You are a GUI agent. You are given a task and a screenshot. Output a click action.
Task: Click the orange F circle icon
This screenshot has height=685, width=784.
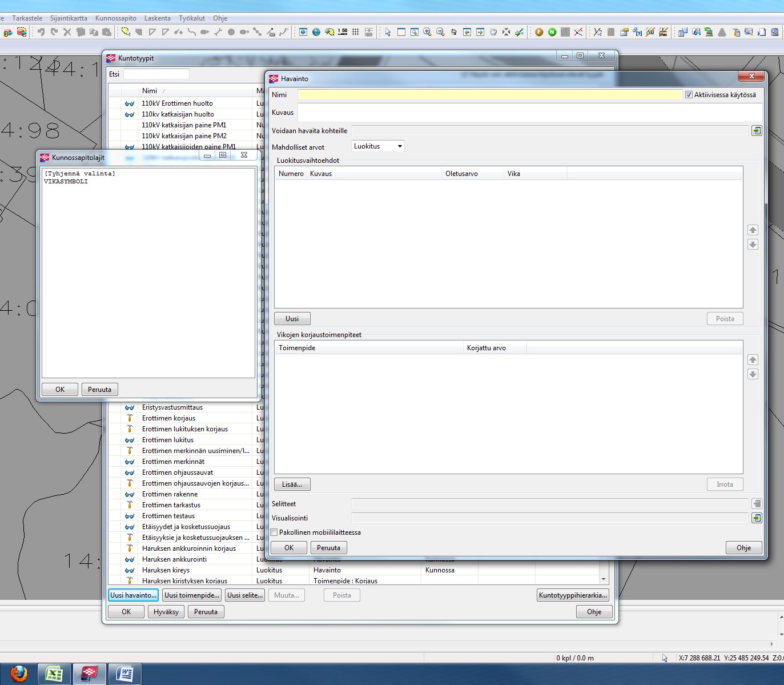539,32
